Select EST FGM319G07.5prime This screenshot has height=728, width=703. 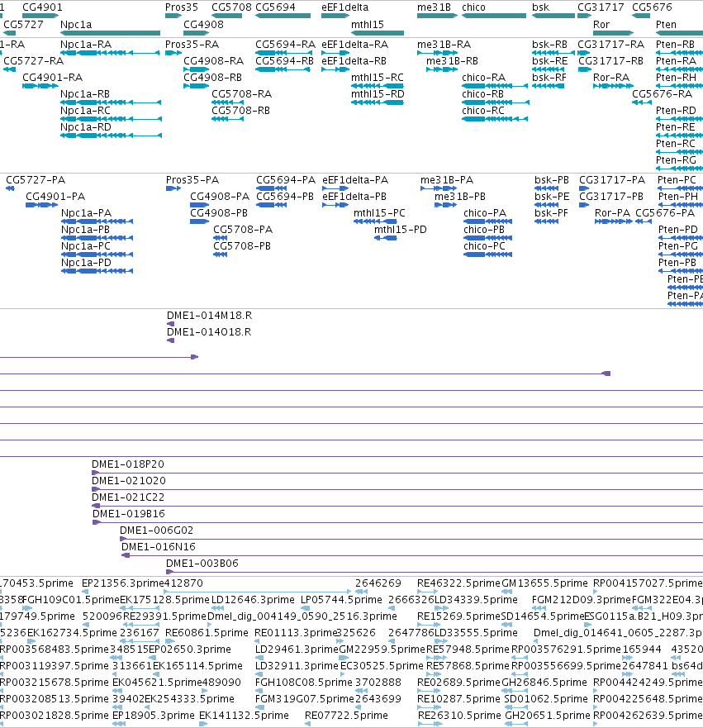260,707
